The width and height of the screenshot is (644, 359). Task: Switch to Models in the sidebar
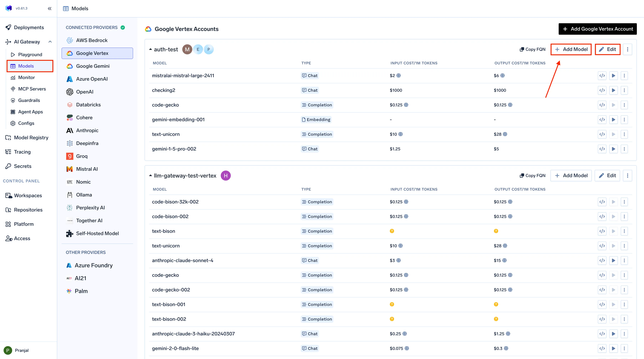[26, 66]
